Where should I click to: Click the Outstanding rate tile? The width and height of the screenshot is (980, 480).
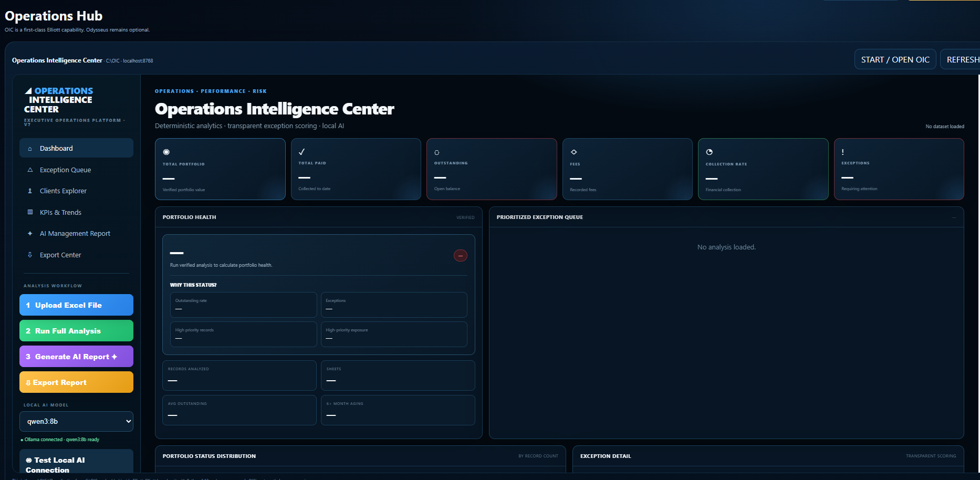pyautogui.click(x=244, y=305)
